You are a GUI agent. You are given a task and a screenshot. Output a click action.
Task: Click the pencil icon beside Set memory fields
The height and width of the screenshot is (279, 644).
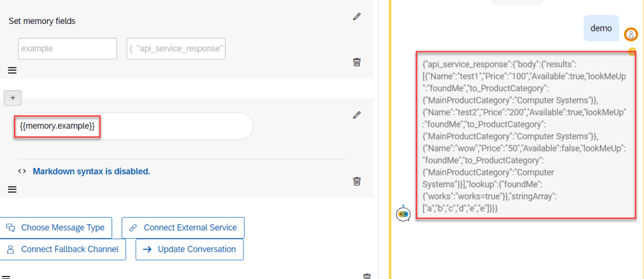click(357, 17)
